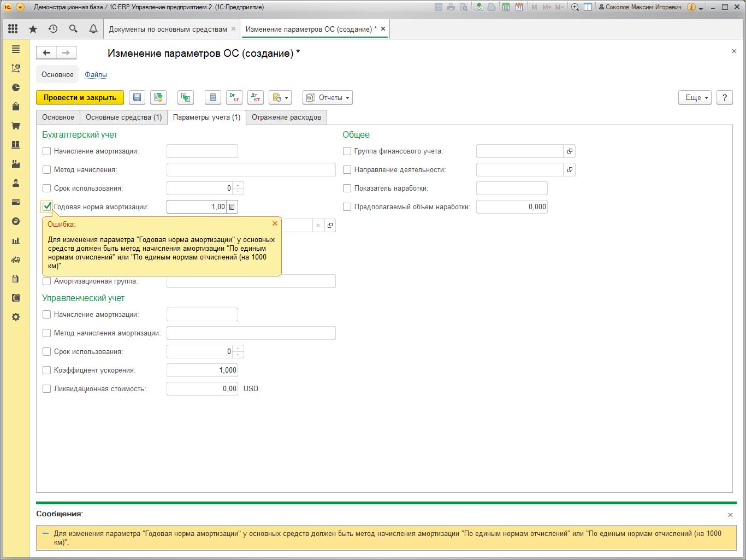Switch to the Основные средства (1) tab

[124, 117]
